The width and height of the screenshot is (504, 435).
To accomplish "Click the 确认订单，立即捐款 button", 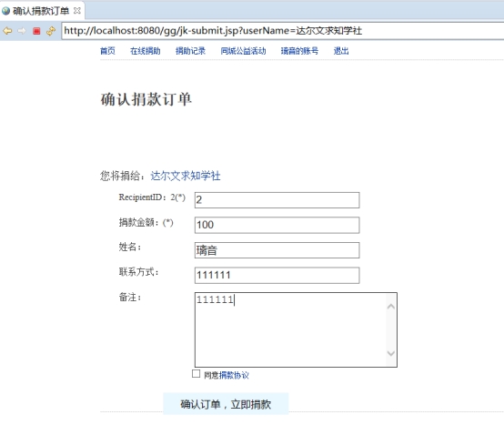I will click(226, 404).
